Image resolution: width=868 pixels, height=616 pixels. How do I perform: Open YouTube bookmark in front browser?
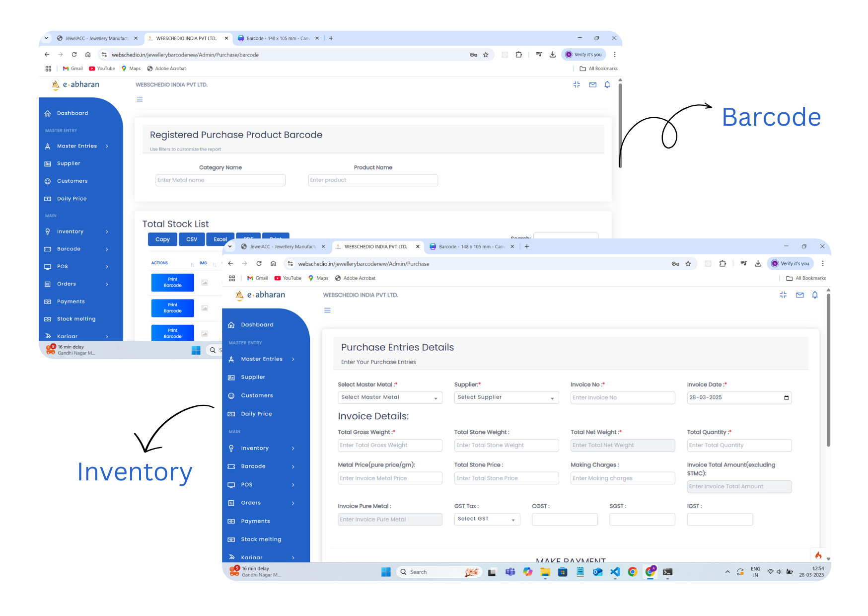pos(288,278)
